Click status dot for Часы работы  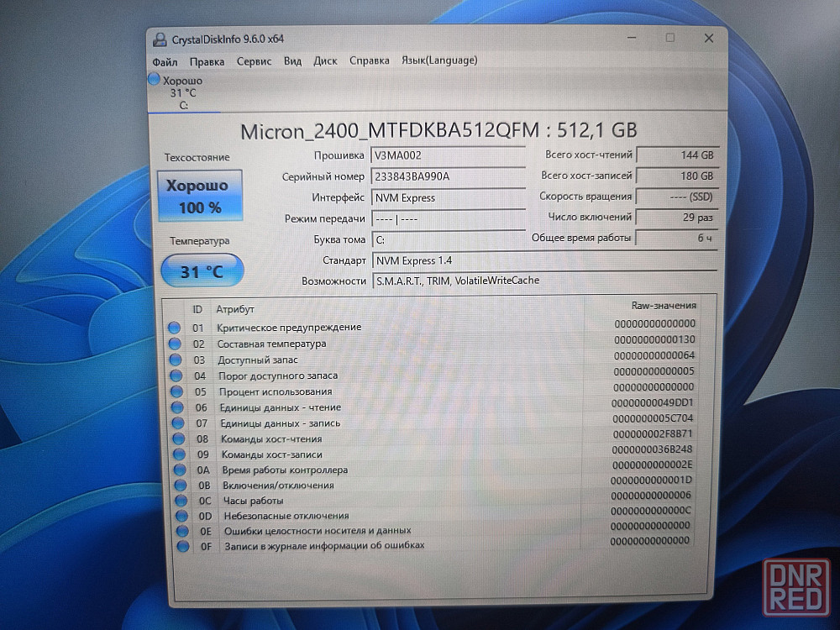[x=181, y=501]
